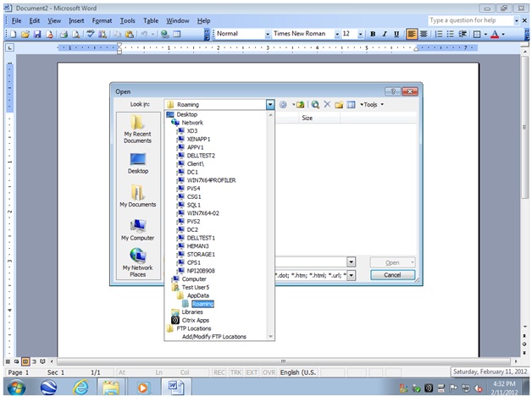This screenshot has height=397, width=532.
Task: Click Create New Folder icon in dialog
Action: [338, 104]
